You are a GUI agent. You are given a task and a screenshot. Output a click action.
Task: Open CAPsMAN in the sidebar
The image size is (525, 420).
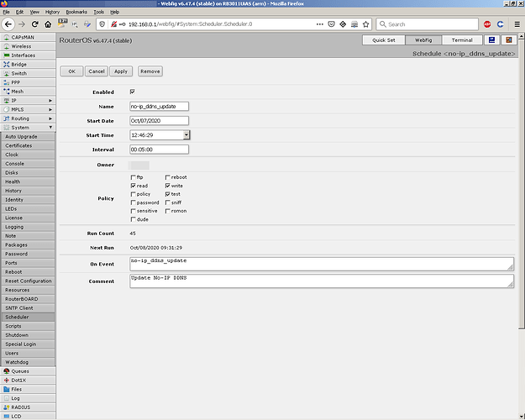(28, 37)
